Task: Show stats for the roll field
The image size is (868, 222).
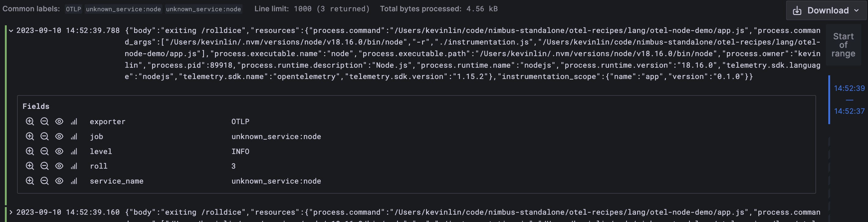Action: 75,166
